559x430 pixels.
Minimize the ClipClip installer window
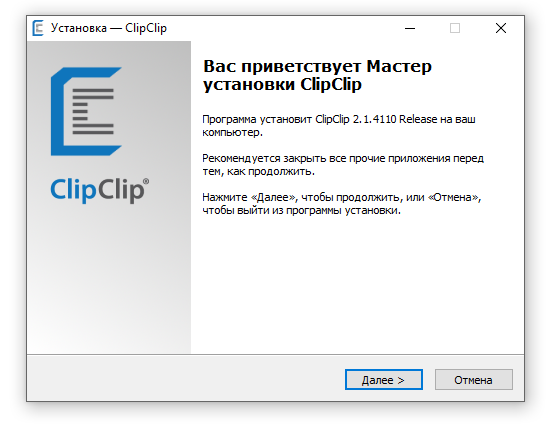point(410,28)
